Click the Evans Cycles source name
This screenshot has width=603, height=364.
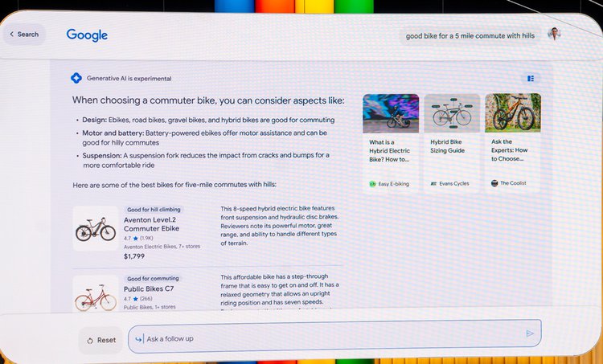(x=453, y=183)
